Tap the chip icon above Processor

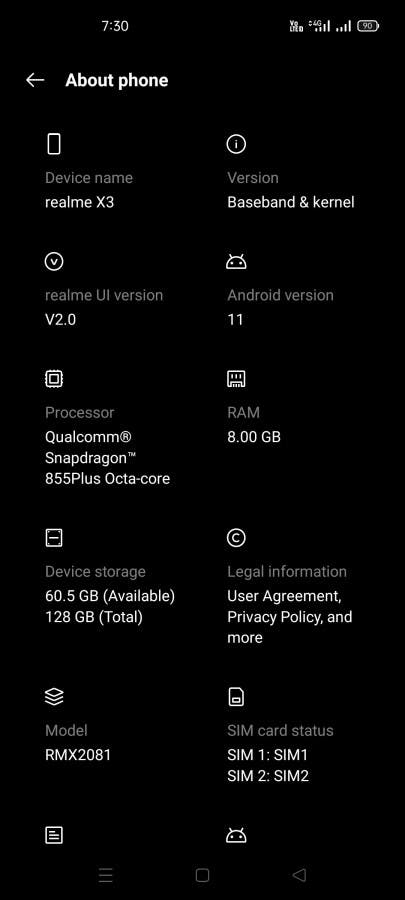[x=54, y=379]
